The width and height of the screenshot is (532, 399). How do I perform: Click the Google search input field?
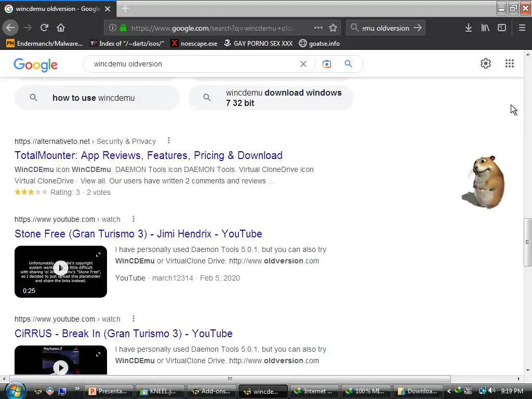[x=193, y=64]
